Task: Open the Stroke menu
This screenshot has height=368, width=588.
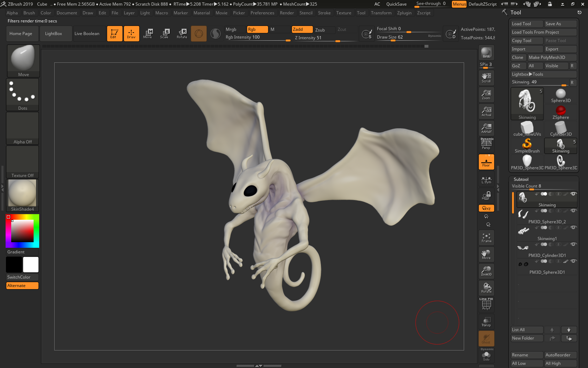Action: pos(324,13)
